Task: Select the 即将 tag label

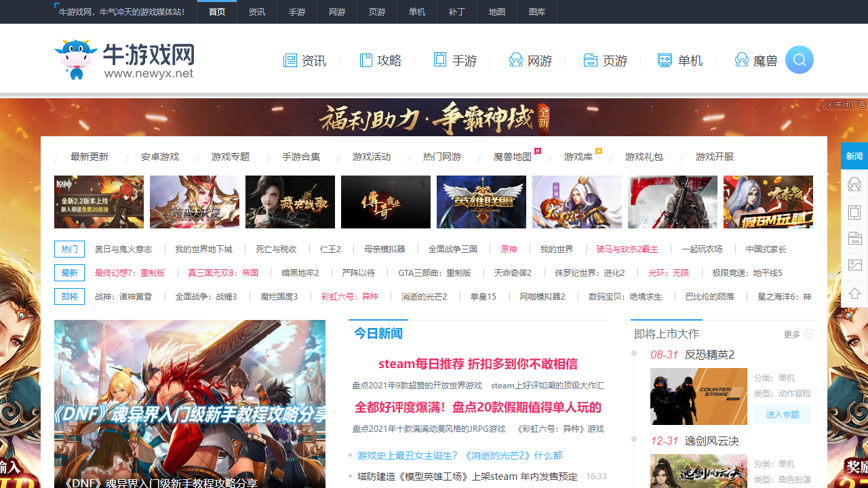Action: [70, 297]
